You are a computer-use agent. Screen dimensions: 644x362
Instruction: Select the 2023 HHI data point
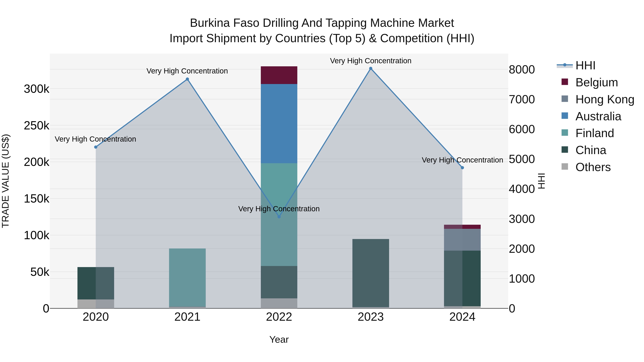(x=371, y=68)
